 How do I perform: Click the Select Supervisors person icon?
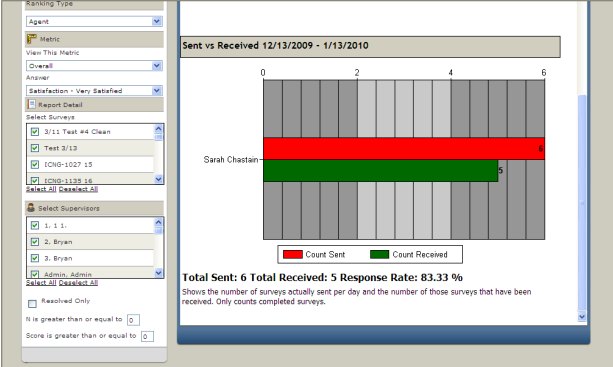[31, 208]
